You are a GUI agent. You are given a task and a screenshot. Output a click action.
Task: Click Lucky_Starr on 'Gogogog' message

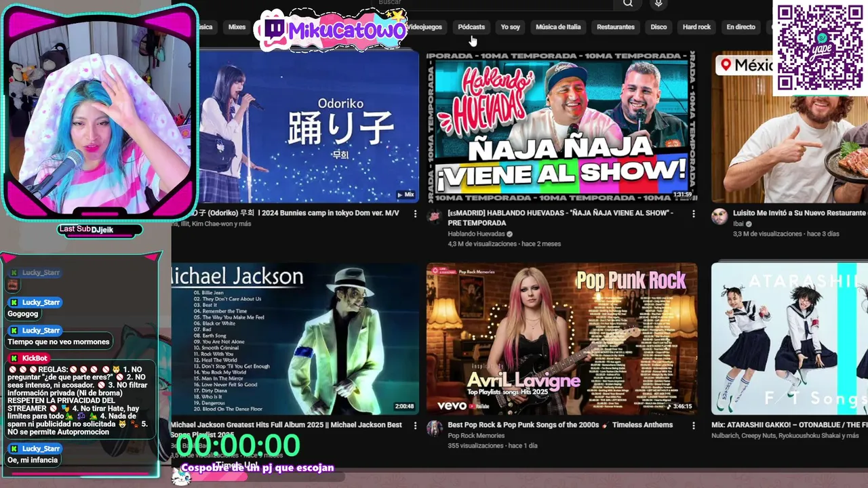(41, 302)
